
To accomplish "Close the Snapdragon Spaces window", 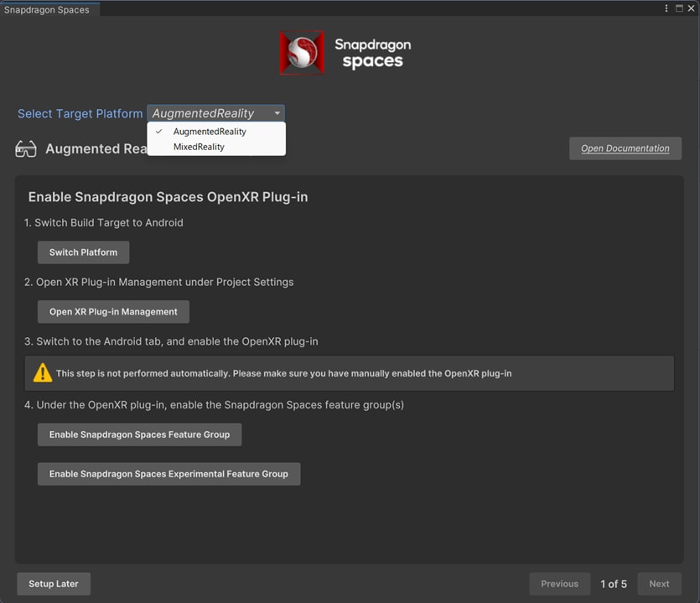I will coord(691,8).
